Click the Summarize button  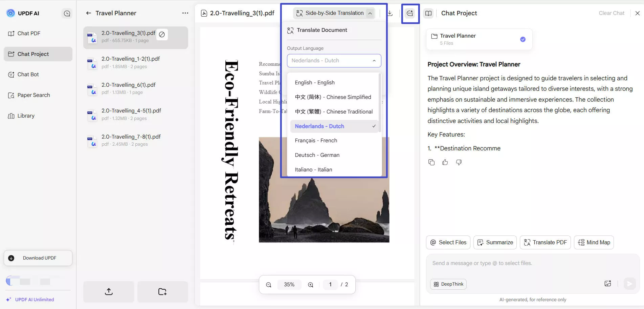(495, 243)
